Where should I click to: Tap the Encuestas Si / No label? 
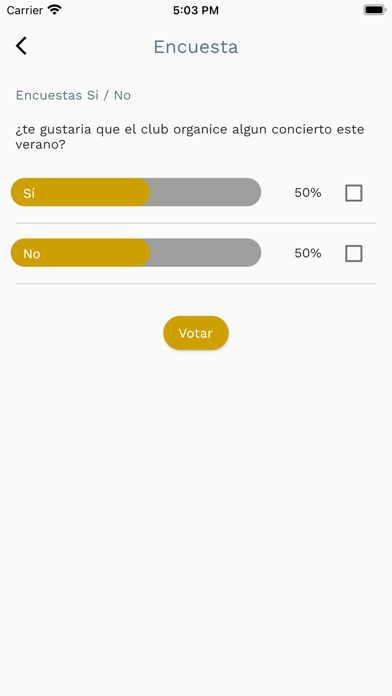[x=73, y=95]
